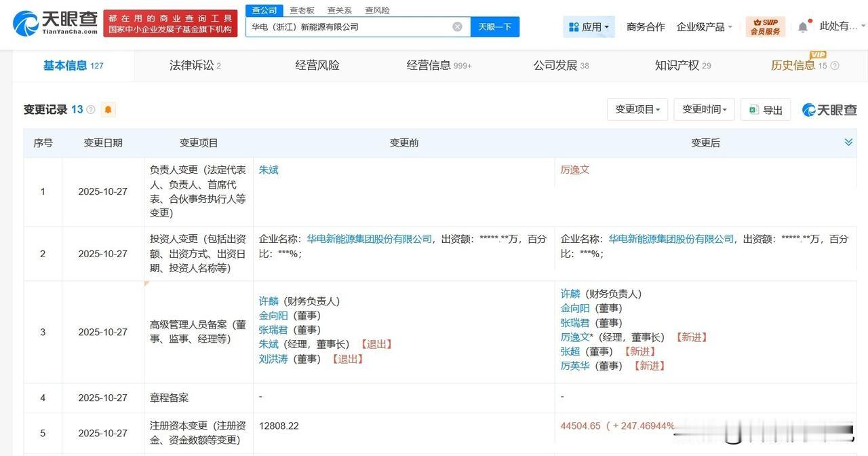Screen dimensions: 868x456
Task: Switch to the 查风险 search tab
Action: coord(377,10)
